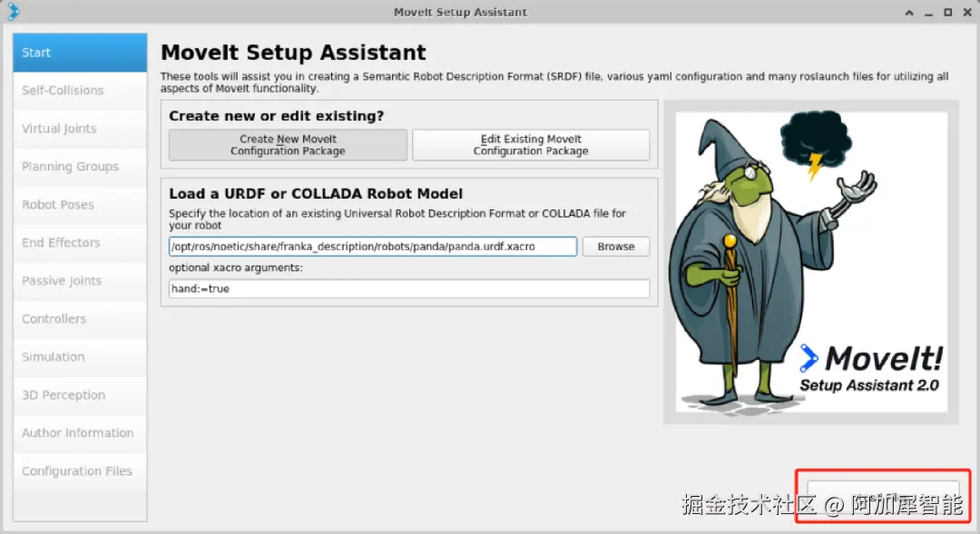Click the MoveIt app icon in title bar
This screenshot has width=980, height=534.
point(13,11)
